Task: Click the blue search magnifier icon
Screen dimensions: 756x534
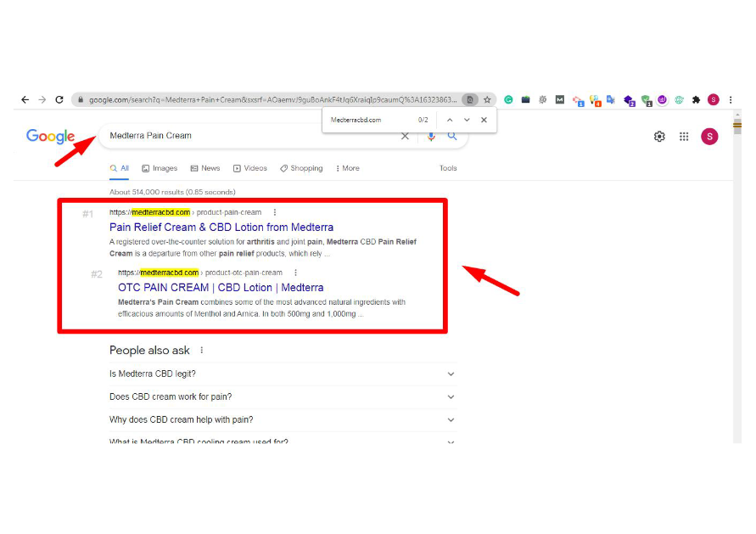Action: [452, 136]
